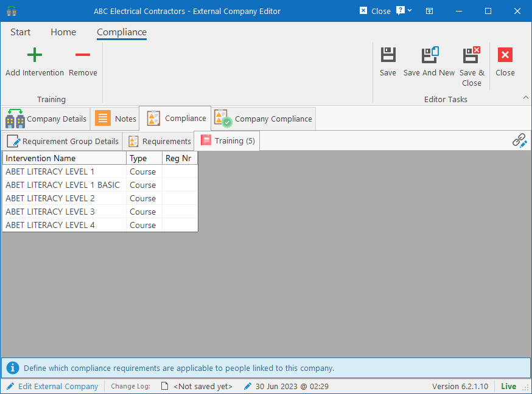This screenshot has height=394, width=532.
Task: Sort by the Intervention Name column header
Action: 65,158
